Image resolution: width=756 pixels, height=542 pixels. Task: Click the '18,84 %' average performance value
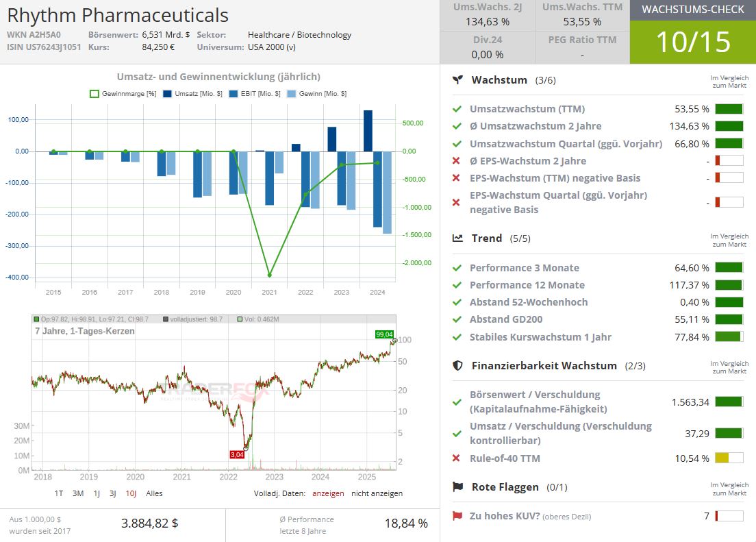tap(407, 523)
